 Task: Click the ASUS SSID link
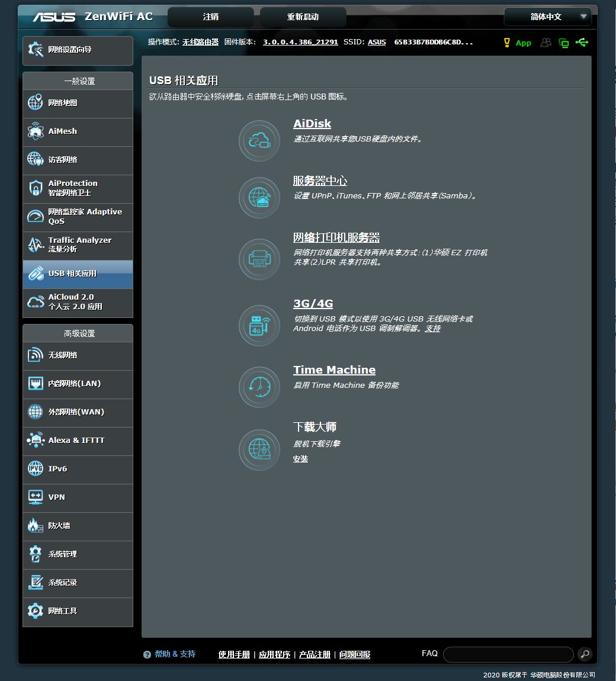(x=377, y=42)
